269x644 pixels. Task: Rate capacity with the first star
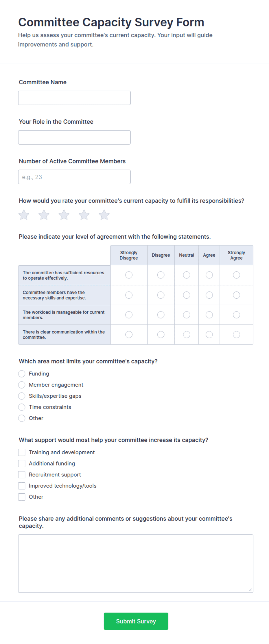24,215
